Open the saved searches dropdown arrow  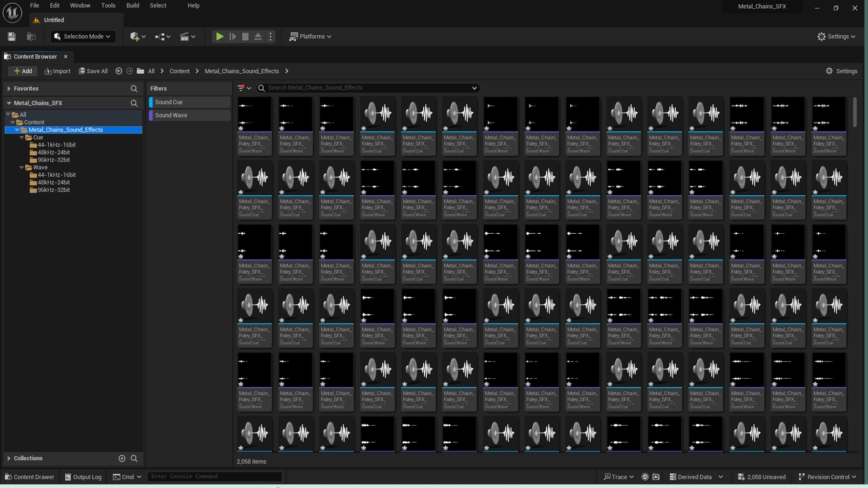pyautogui.click(x=474, y=88)
